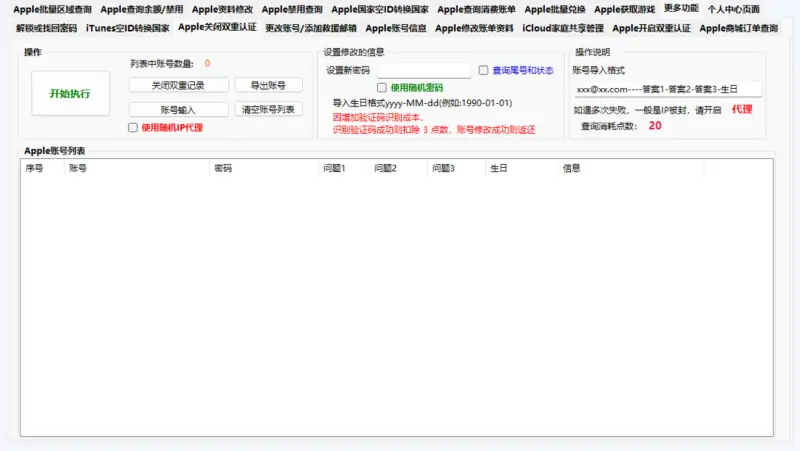Open the 关闭双重记录 log
Screen dimensions: 800x451
click(179, 86)
